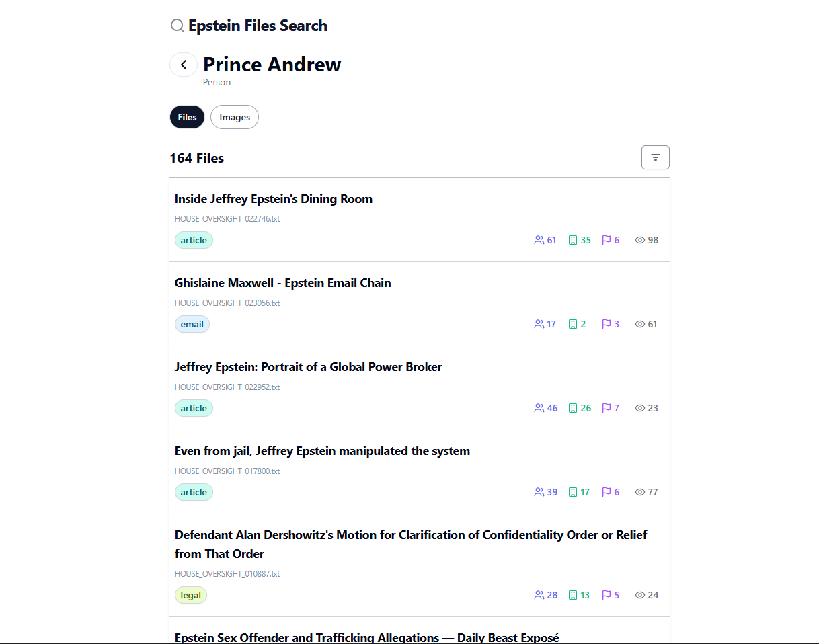Open the filter options panel

[x=655, y=157]
